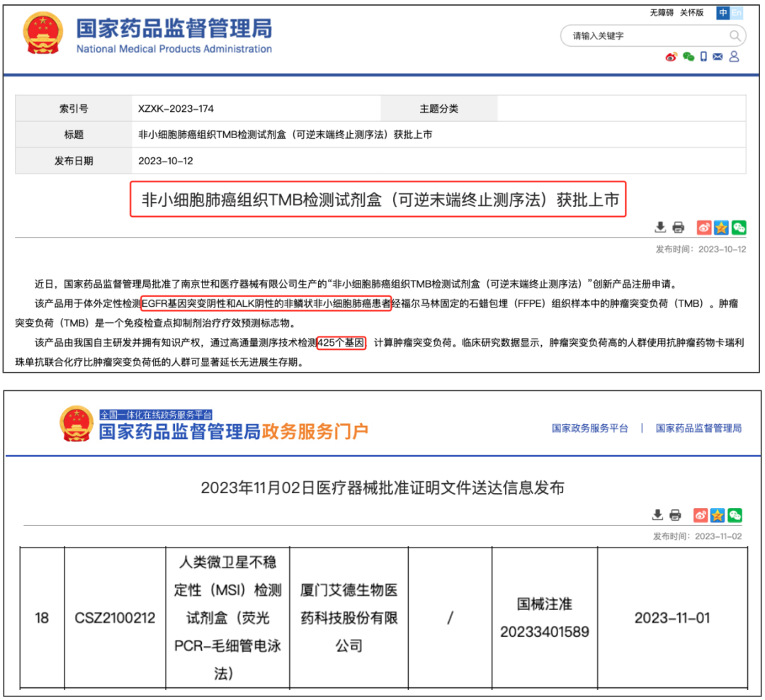
Task: Click the 2023-11-01 date cell
Action: click(671, 618)
